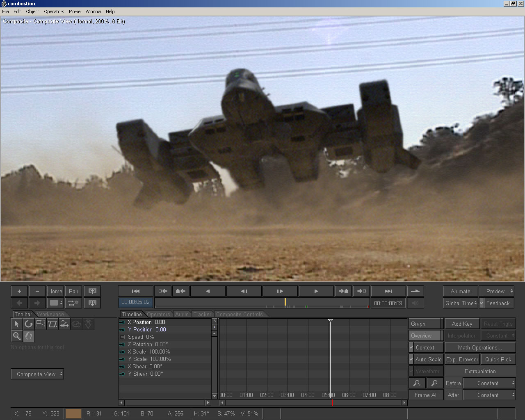Click the yellow playhead in scrub bar
This screenshot has width=525, height=420.
(285, 302)
